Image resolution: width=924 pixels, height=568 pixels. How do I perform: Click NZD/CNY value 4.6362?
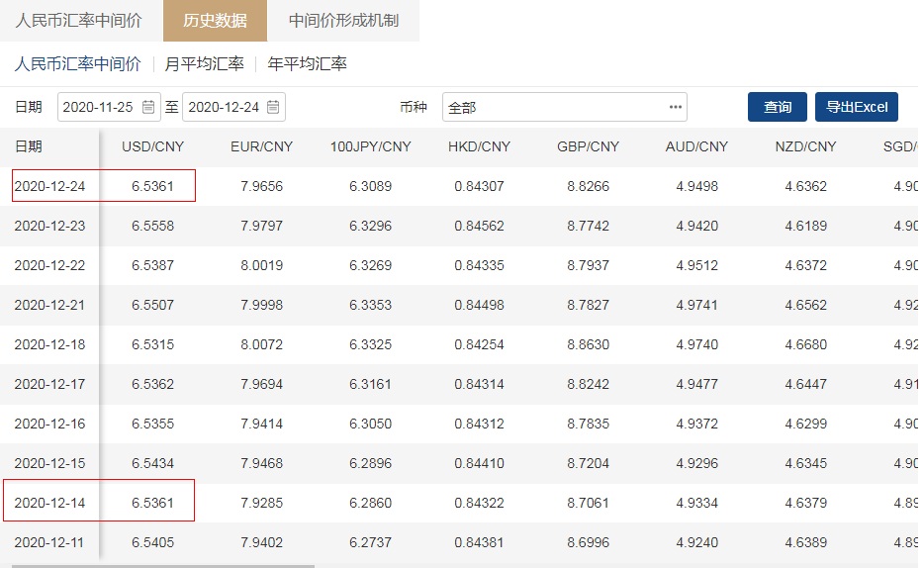[805, 186]
